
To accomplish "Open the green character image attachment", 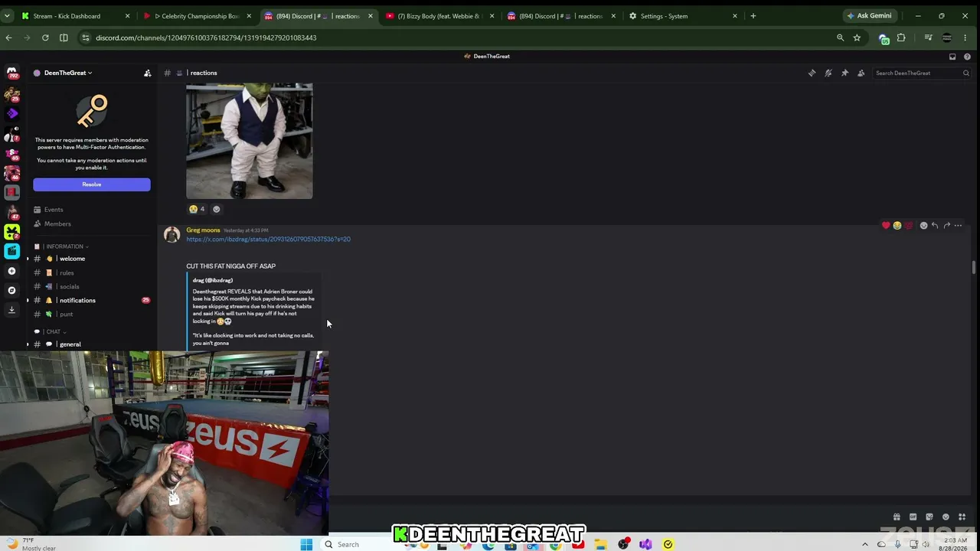I will point(250,142).
